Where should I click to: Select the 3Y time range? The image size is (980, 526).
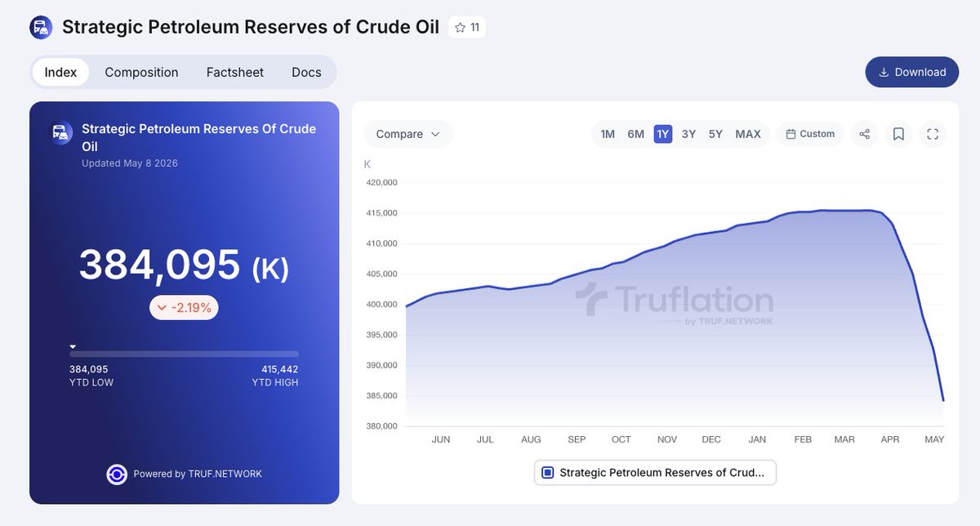pyautogui.click(x=688, y=134)
